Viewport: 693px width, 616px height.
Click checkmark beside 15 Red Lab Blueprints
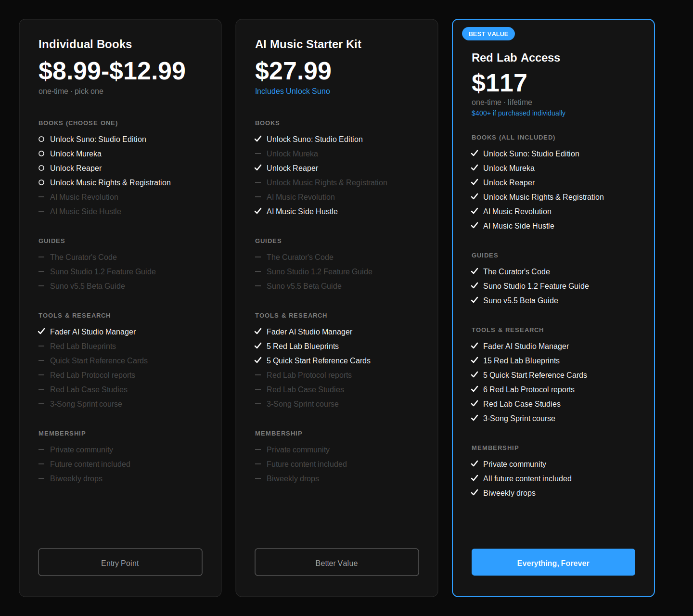coord(475,360)
